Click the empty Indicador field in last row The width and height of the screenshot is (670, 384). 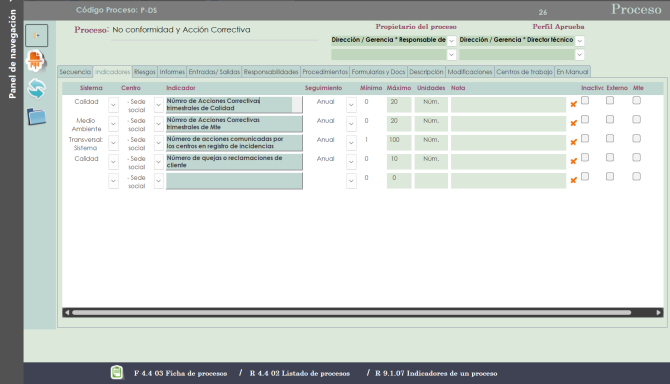pos(234,181)
